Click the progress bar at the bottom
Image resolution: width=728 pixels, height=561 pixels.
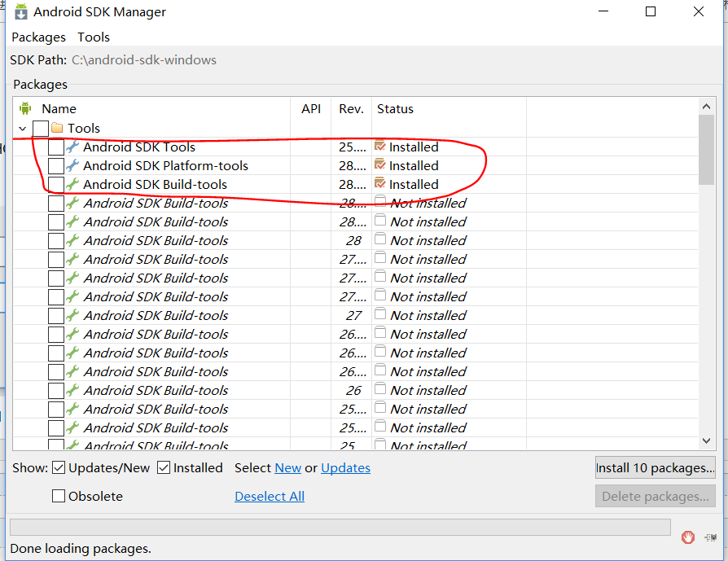click(x=340, y=527)
